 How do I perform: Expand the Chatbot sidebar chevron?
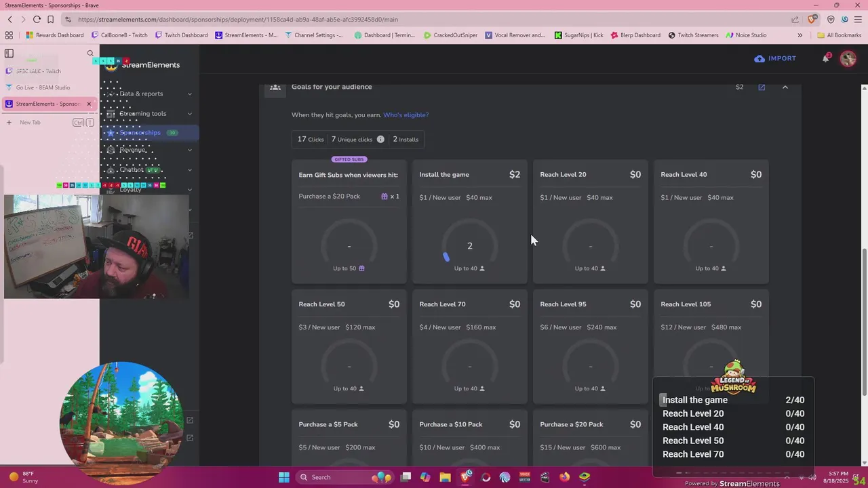[189, 169]
